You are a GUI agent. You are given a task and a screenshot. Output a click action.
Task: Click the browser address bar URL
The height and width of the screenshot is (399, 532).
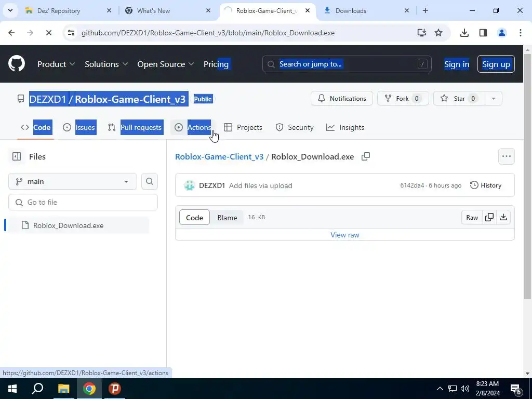coord(208,33)
